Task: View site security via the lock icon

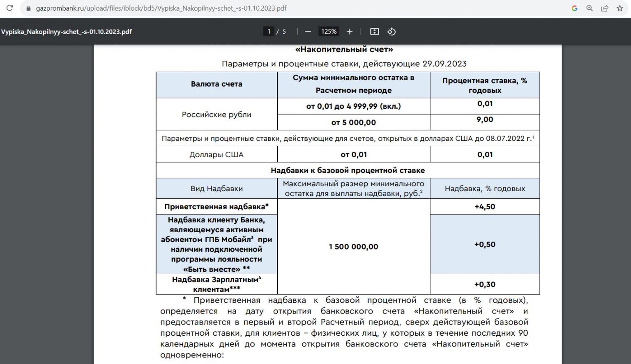Action: pos(28,8)
